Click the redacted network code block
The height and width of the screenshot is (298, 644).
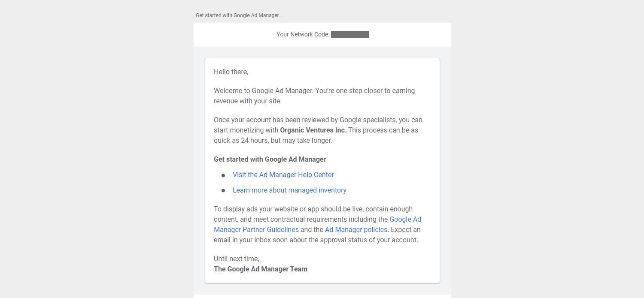click(350, 34)
